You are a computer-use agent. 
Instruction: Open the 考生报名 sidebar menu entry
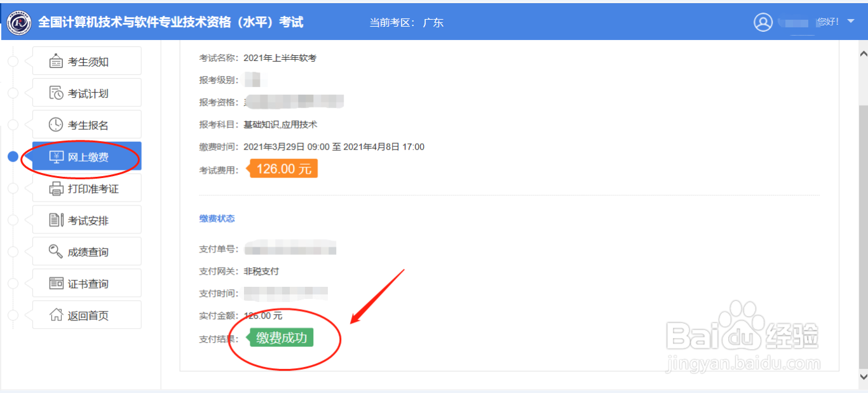coord(86,124)
